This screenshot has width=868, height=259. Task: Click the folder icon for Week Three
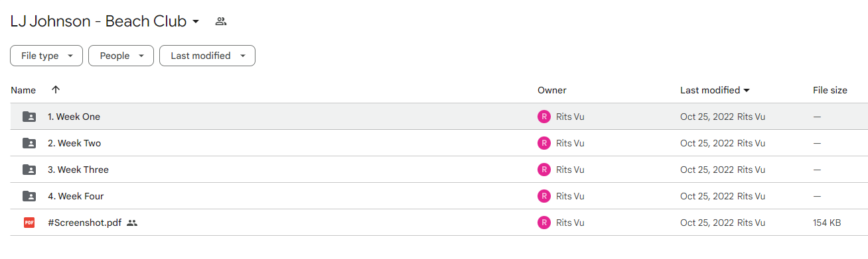pyautogui.click(x=29, y=170)
